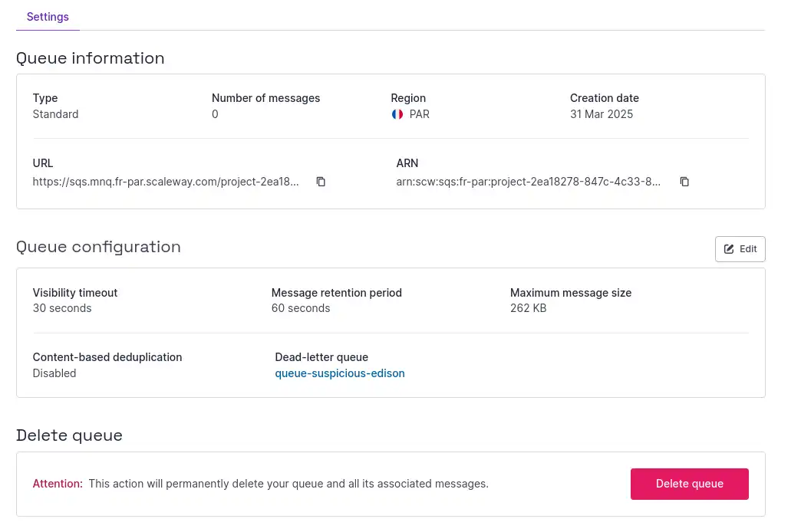Click the PAR region indicator
The height and width of the screenshot is (532, 801).
pyautogui.click(x=419, y=113)
